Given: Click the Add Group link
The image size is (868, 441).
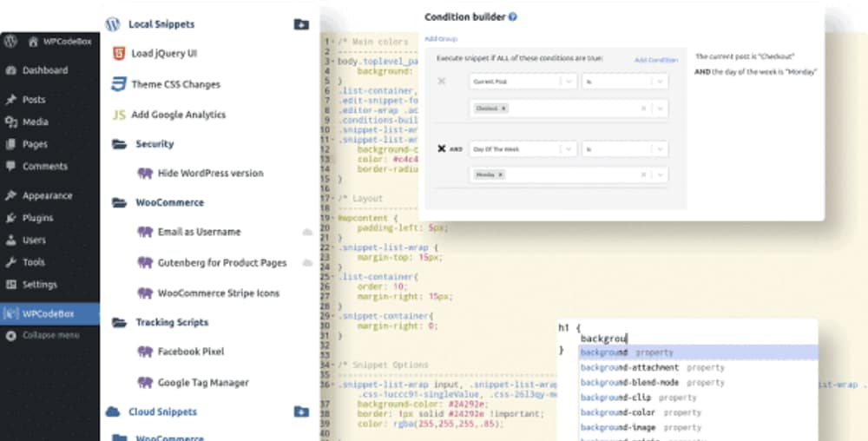Looking at the screenshot, I should coord(441,39).
